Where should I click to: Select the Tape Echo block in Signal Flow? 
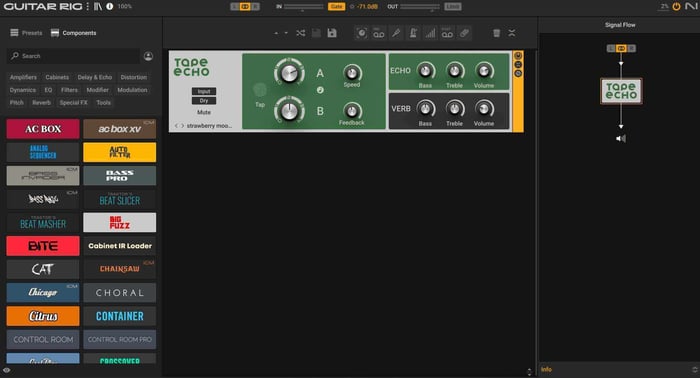click(621, 91)
